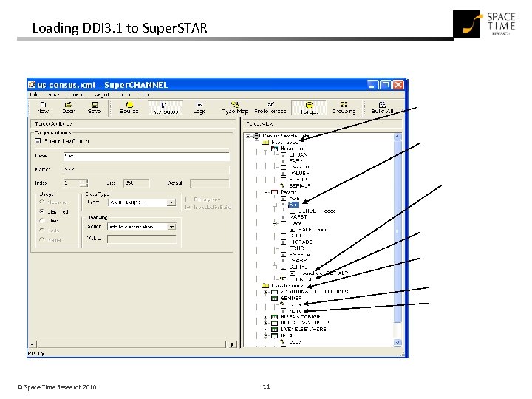Open the Grouping toolbar item

(344, 108)
